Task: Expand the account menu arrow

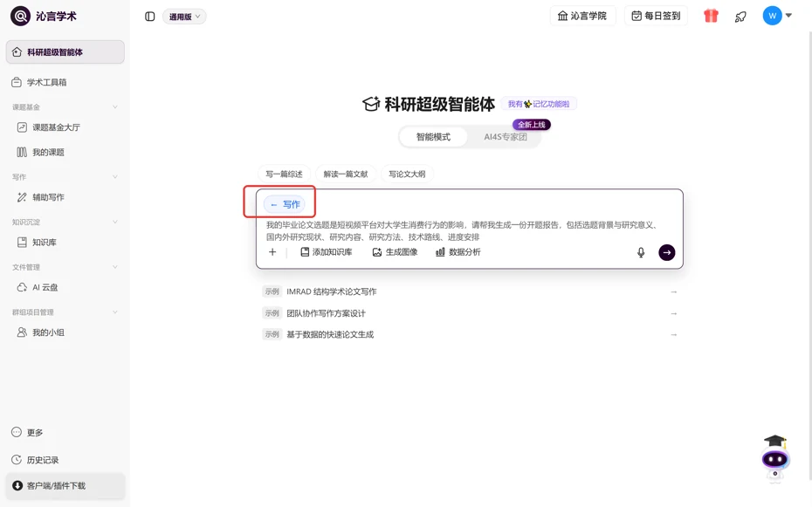Action: (788, 16)
